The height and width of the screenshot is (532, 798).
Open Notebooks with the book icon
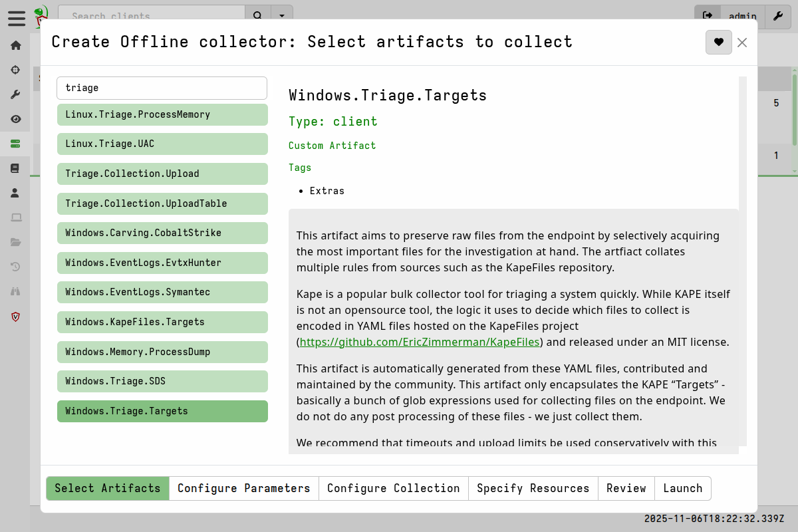(x=15, y=168)
